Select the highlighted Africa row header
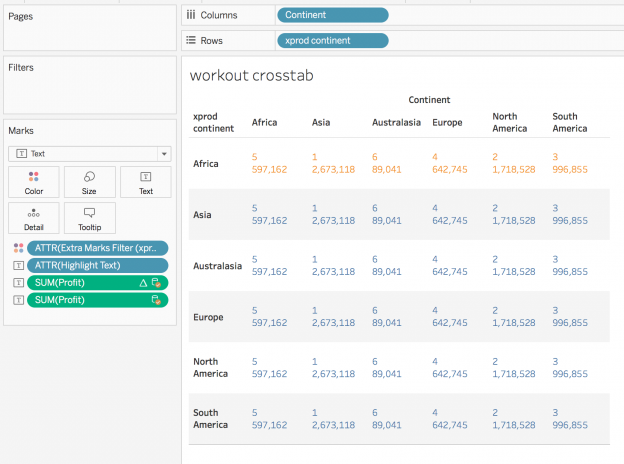The height and width of the screenshot is (464, 624). [206, 163]
